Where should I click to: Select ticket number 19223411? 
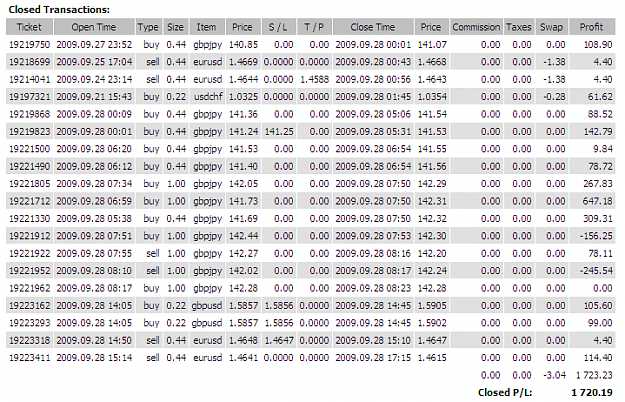[29, 358]
